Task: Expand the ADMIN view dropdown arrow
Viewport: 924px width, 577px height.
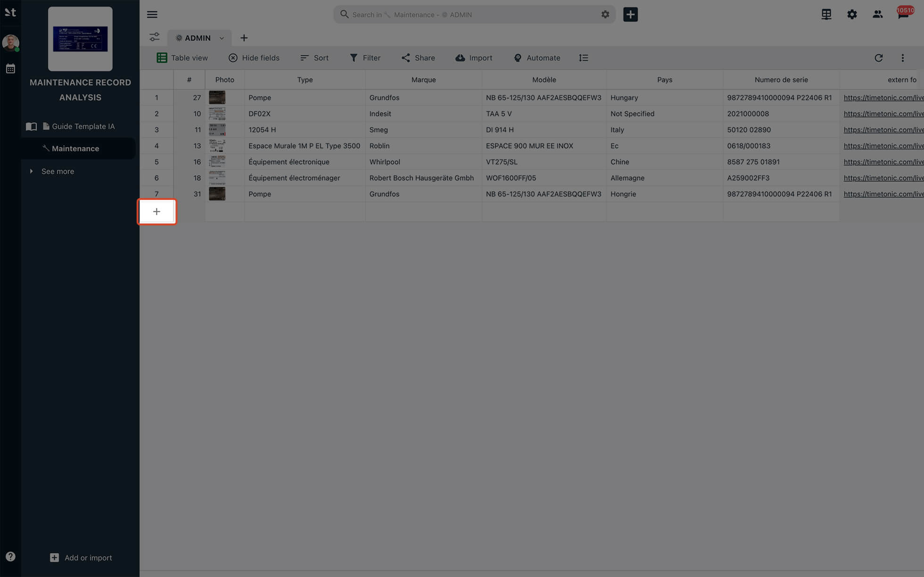Action: click(222, 38)
